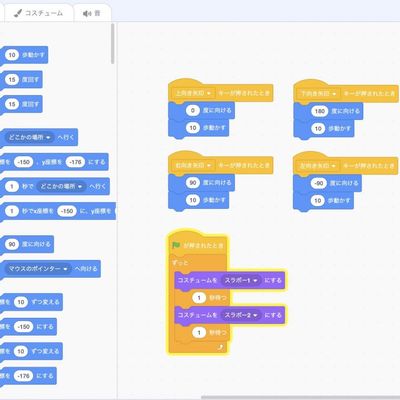Click the 180 degree input field

[319, 111]
